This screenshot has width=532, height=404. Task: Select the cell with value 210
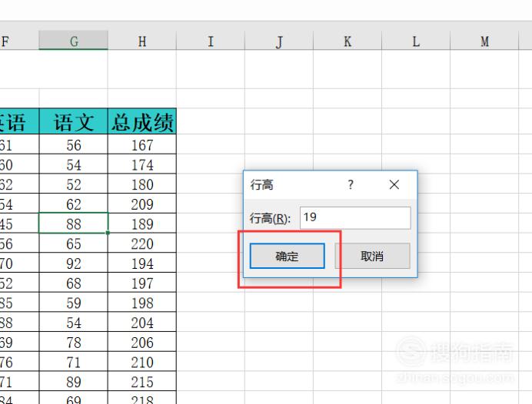click(142, 361)
